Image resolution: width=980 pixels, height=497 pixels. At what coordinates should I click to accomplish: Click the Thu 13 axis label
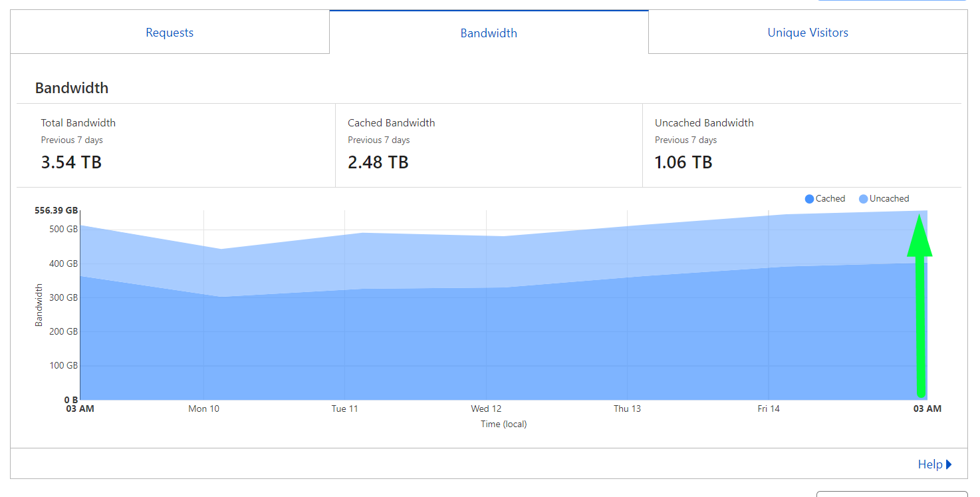[627, 409]
